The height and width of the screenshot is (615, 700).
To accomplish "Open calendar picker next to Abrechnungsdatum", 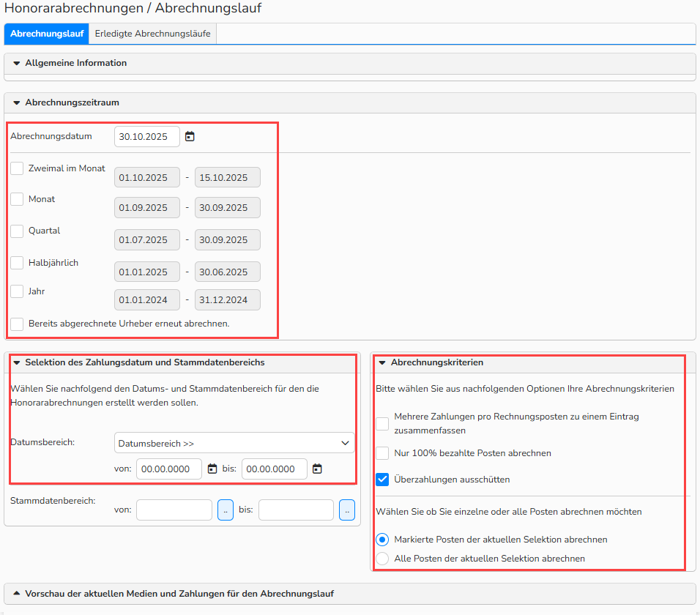I will pyautogui.click(x=190, y=137).
